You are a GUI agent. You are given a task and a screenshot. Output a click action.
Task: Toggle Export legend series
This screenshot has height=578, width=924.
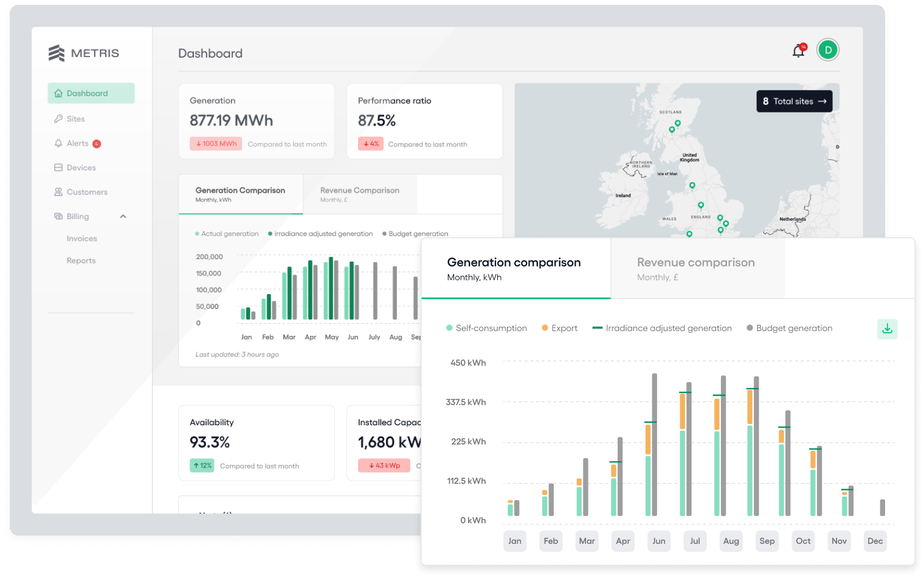coord(559,328)
